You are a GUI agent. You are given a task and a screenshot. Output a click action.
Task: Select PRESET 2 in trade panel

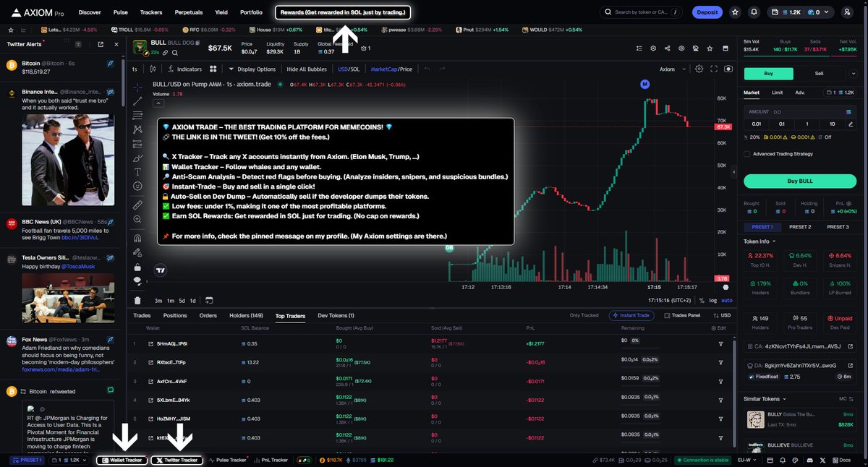[x=800, y=227]
